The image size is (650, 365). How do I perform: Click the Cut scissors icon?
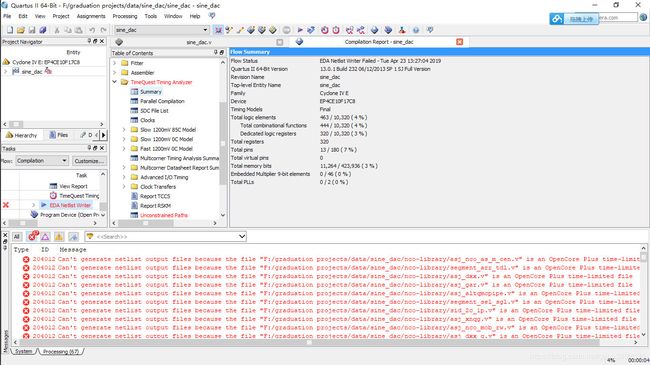[57, 30]
